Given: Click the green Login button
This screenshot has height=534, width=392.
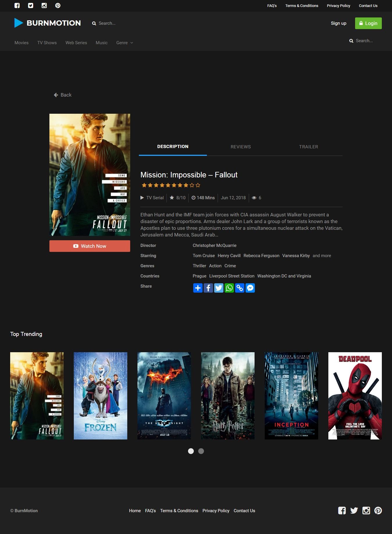Looking at the screenshot, I should click(368, 23).
